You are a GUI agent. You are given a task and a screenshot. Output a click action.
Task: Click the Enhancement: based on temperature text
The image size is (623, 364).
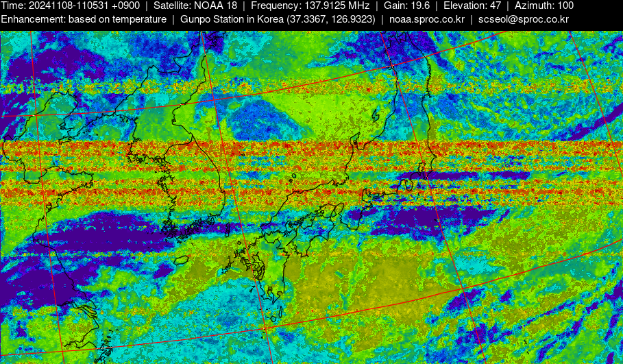pos(84,19)
